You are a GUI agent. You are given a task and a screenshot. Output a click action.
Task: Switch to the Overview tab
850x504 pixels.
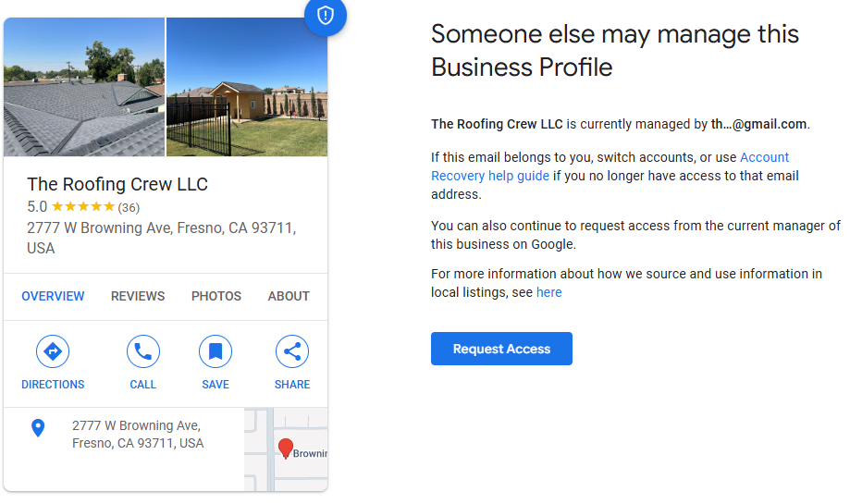[x=53, y=296]
